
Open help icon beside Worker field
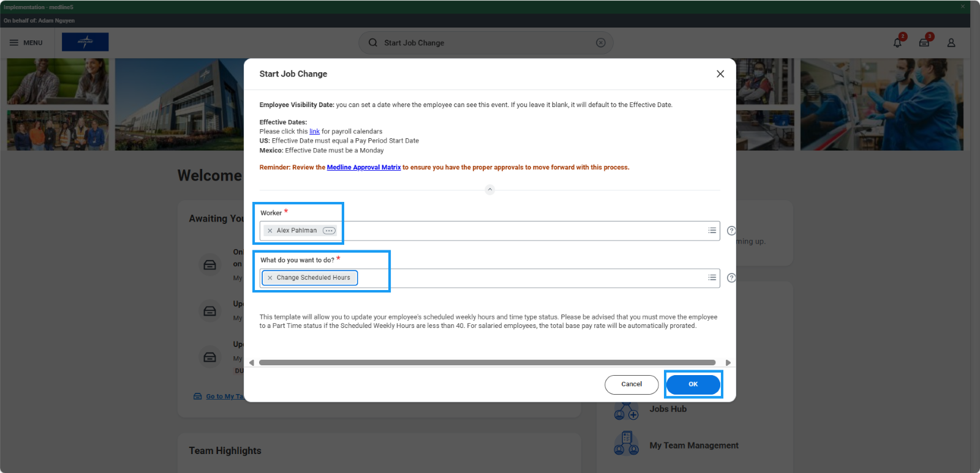tap(731, 231)
